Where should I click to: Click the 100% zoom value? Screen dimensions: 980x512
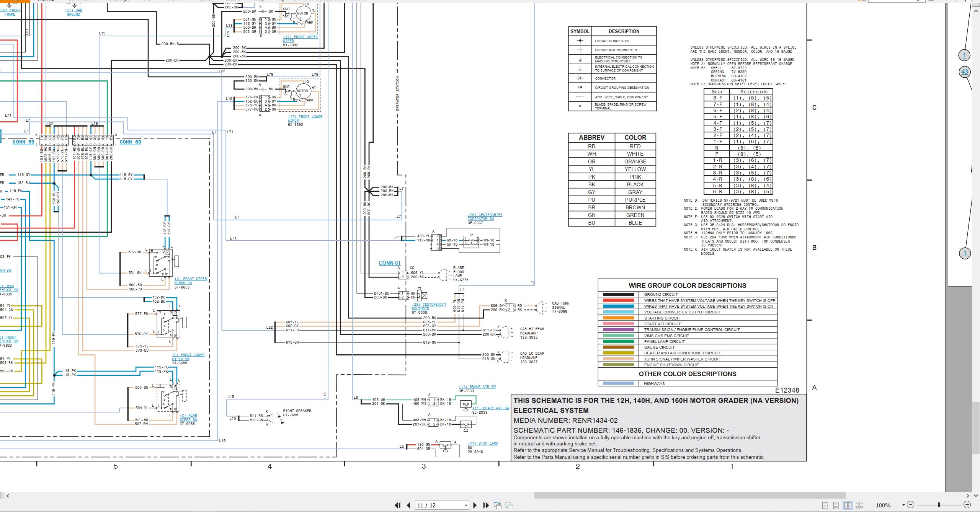pos(883,505)
